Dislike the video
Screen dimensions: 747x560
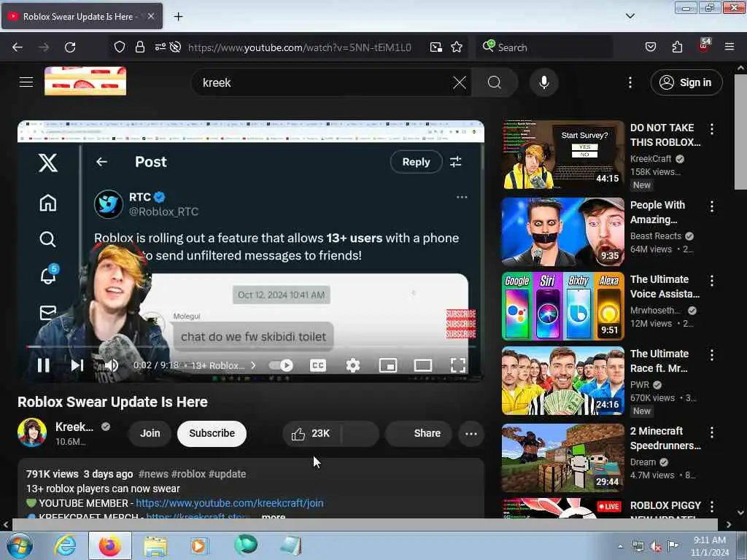[360, 433]
